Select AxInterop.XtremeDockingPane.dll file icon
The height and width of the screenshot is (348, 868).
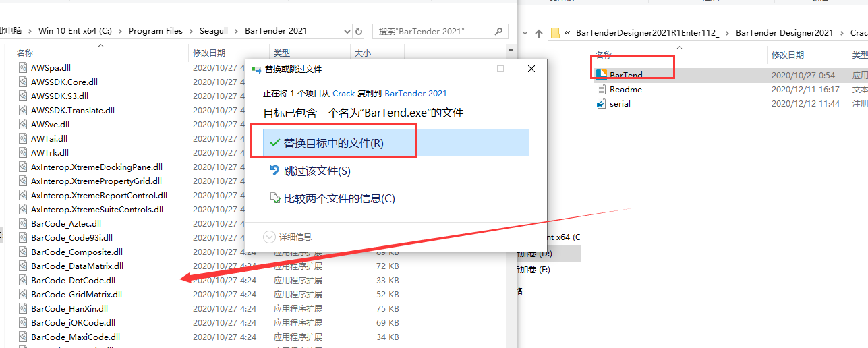coord(24,167)
